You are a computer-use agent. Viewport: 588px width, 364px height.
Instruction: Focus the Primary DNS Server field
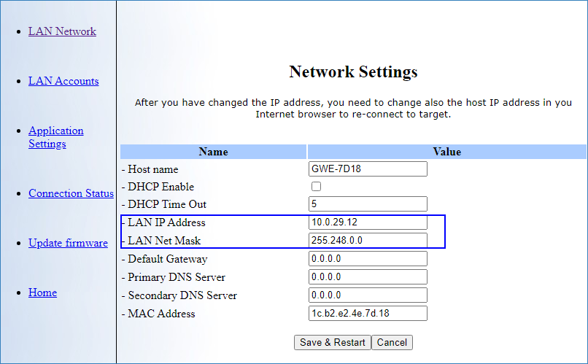(x=368, y=277)
